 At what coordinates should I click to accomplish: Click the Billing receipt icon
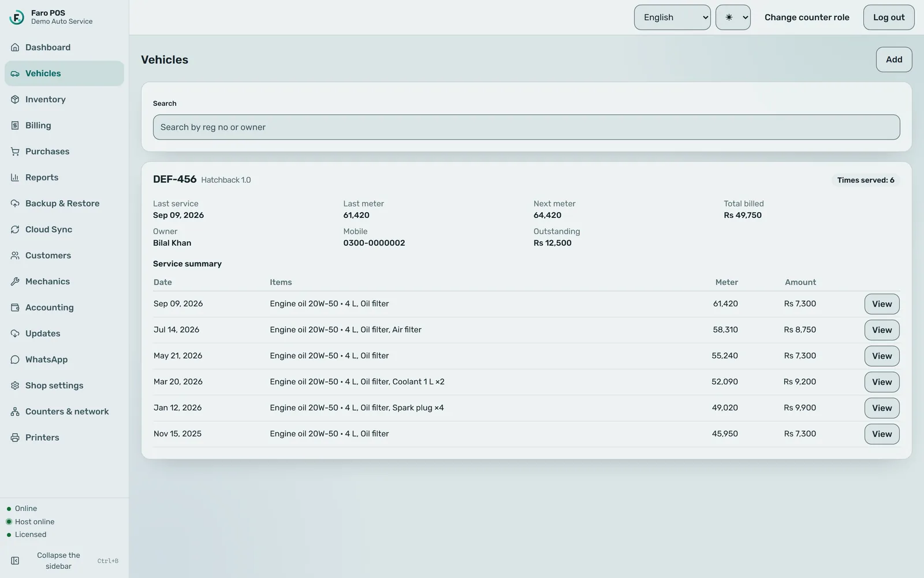coord(15,125)
